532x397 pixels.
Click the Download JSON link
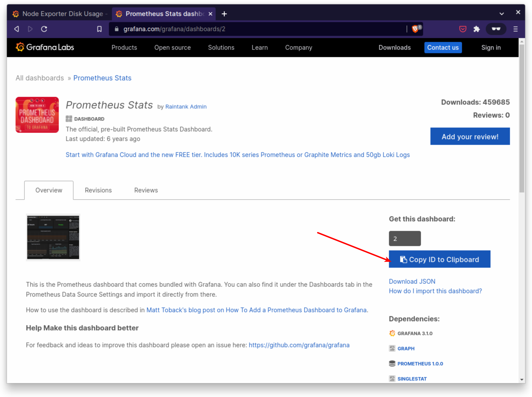tap(412, 281)
